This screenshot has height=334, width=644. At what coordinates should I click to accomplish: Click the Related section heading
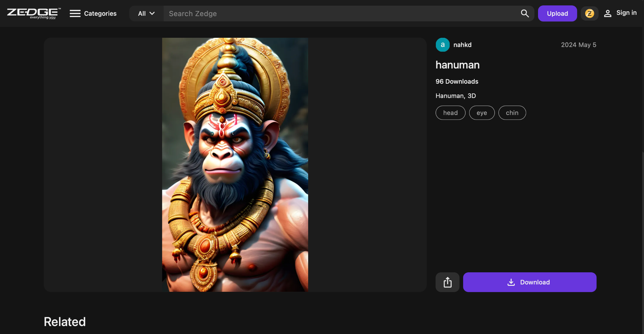65,322
